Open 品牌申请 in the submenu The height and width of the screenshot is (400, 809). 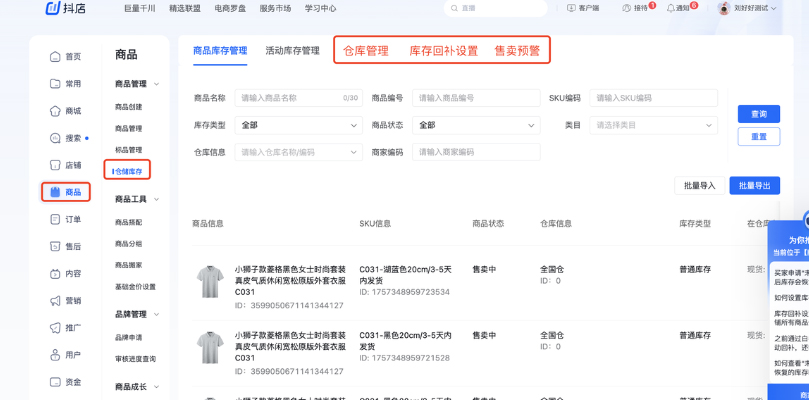(128, 338)
